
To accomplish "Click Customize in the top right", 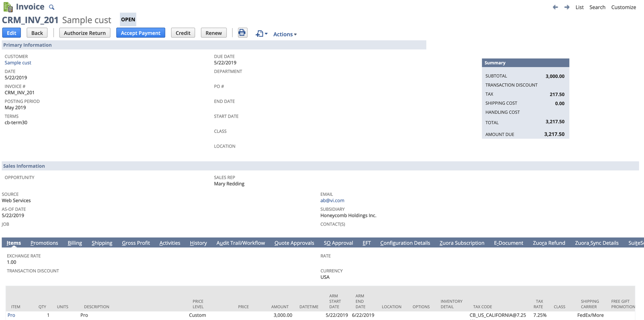I will point(623,7).
